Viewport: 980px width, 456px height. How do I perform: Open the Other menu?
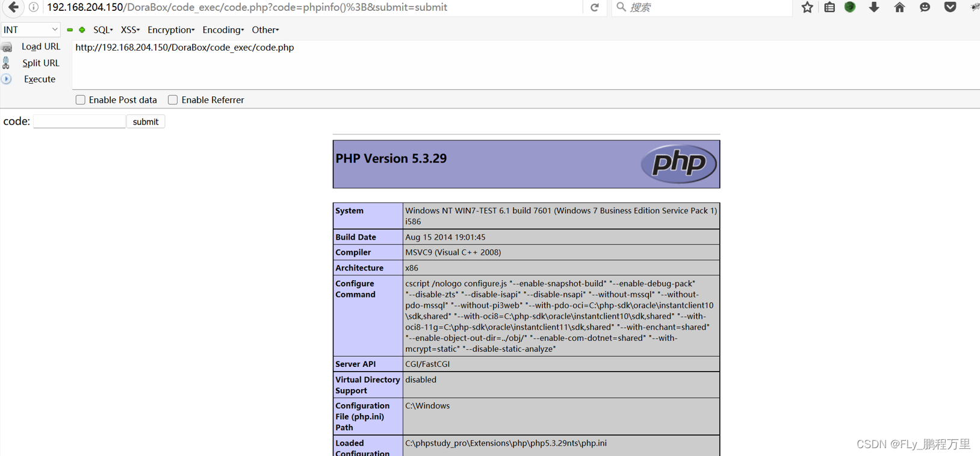tap(265, 30)
